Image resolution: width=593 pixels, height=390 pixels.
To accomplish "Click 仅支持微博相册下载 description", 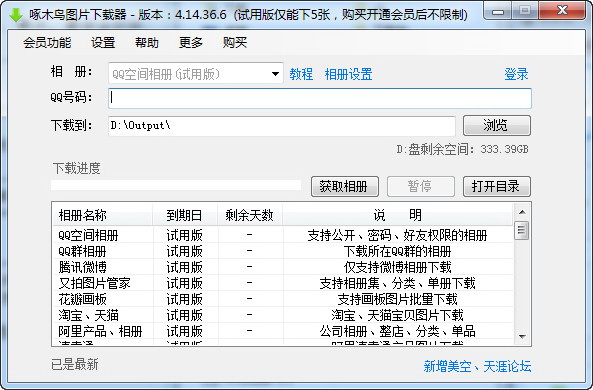I will [x=397, y=267].
